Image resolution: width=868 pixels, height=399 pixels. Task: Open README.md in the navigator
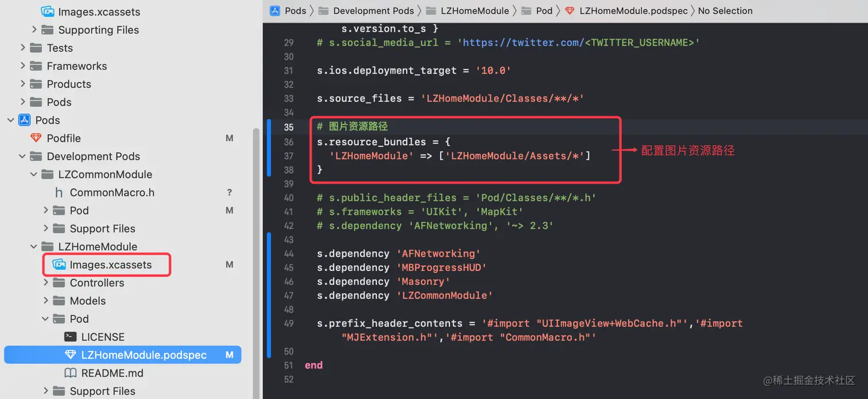coord(112,373)
